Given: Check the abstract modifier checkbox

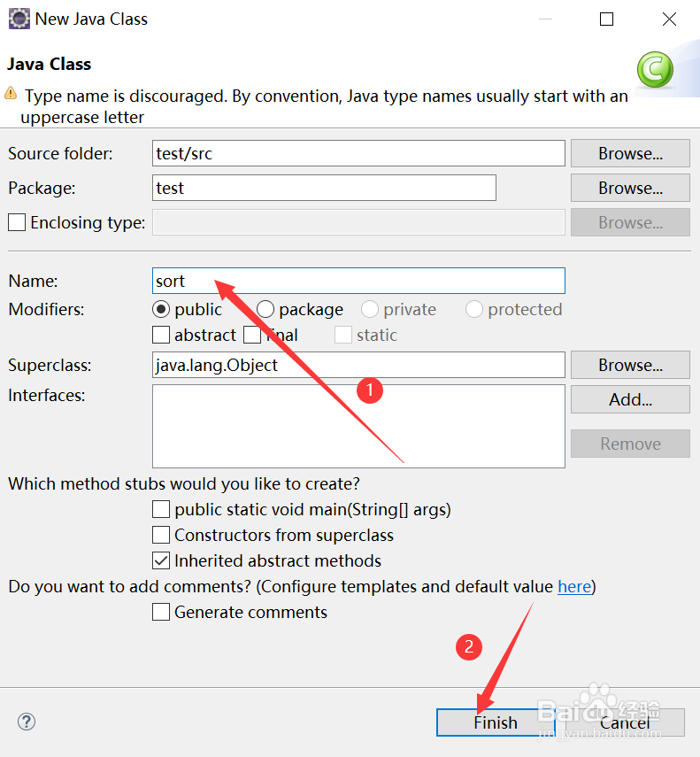Looking at the screenshot, I should 161,335.
